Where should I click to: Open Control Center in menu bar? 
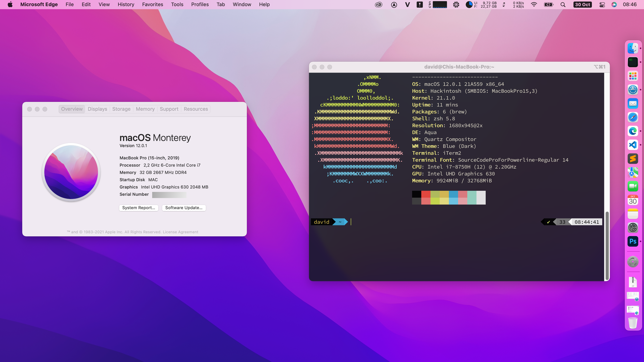pos(602,4)
